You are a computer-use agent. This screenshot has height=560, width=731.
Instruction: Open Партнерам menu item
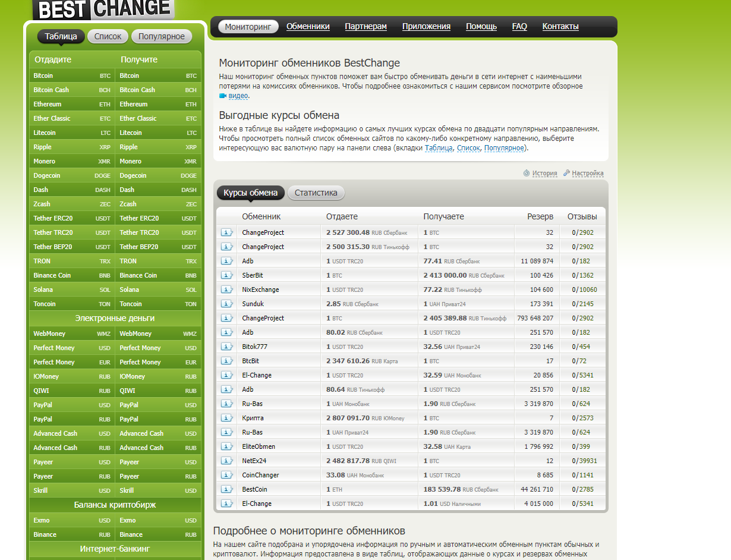tap(366, 26)
